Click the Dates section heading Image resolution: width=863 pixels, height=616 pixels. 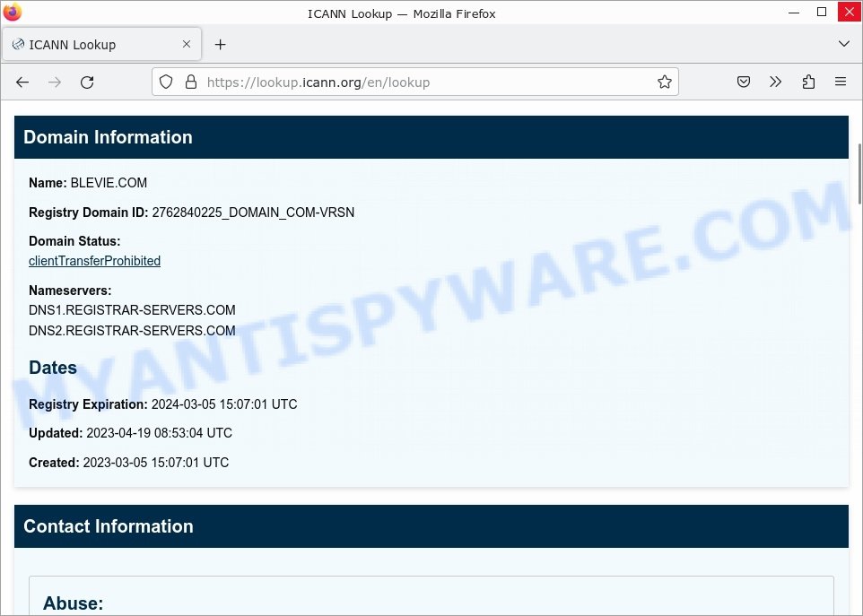pos(53,368)
